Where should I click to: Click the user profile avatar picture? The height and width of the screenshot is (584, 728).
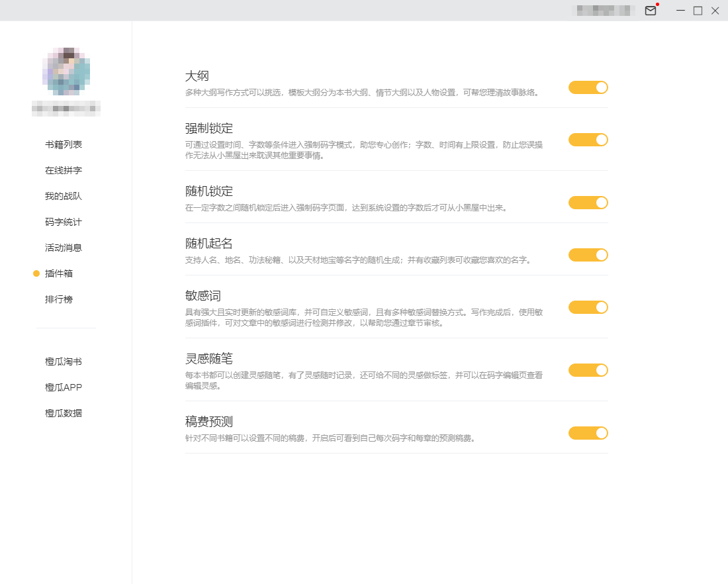66,71
